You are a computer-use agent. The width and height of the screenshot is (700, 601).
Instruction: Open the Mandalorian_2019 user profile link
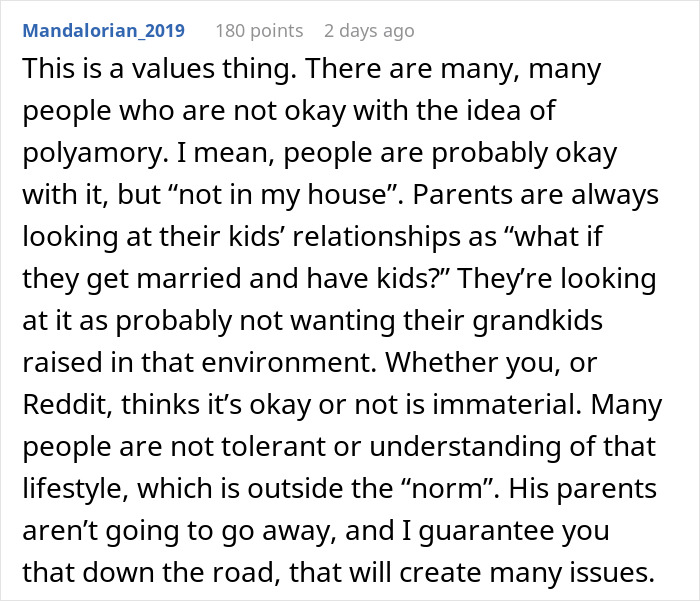(103, 31)
